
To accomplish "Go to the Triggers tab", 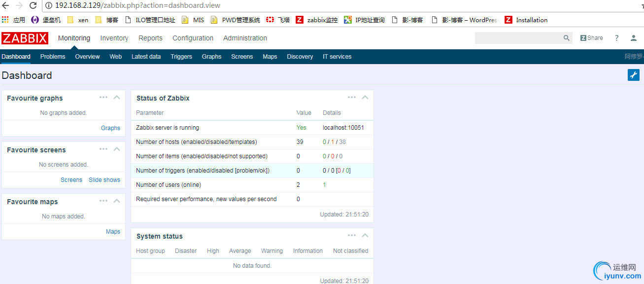I will click(x=181, y=57).
